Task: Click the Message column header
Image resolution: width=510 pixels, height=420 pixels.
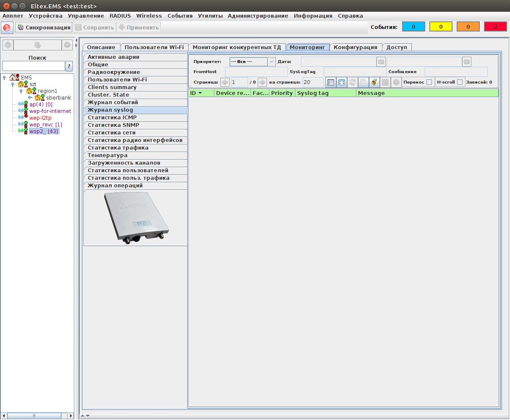Action: [x=427, y=93]
